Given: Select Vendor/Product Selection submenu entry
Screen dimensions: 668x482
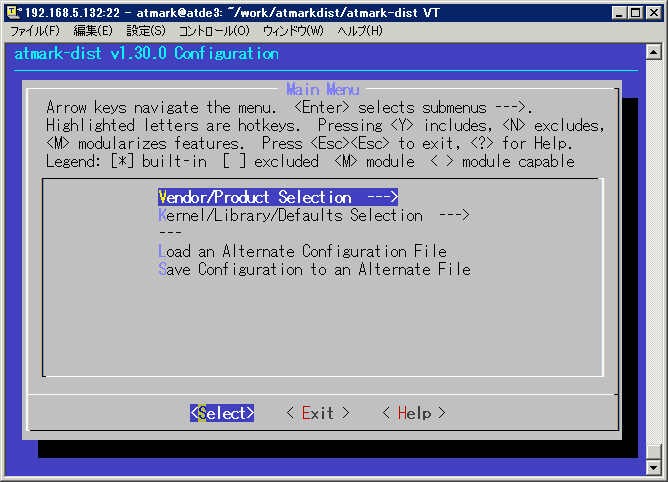Looking at the screenshot, I should pyautogui.click(x=278, y=197).
